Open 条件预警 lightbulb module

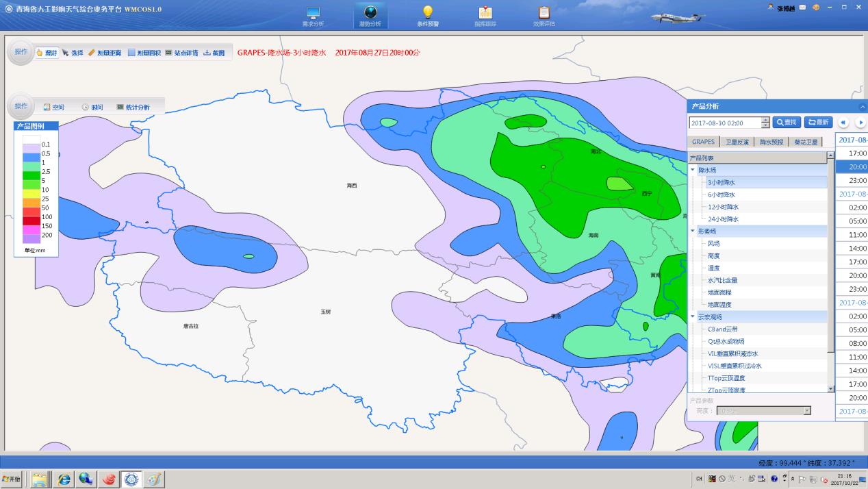click(x=428, y=16)
